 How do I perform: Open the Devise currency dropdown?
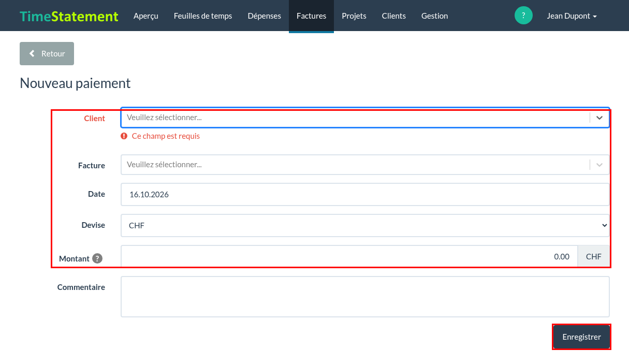tap(365, 225)
